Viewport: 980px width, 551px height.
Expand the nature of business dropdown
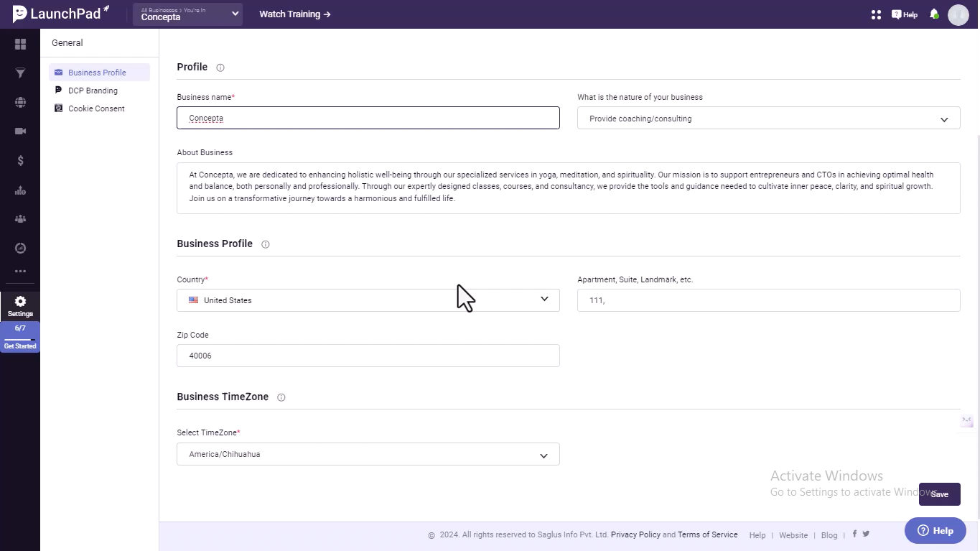point(768,119)
